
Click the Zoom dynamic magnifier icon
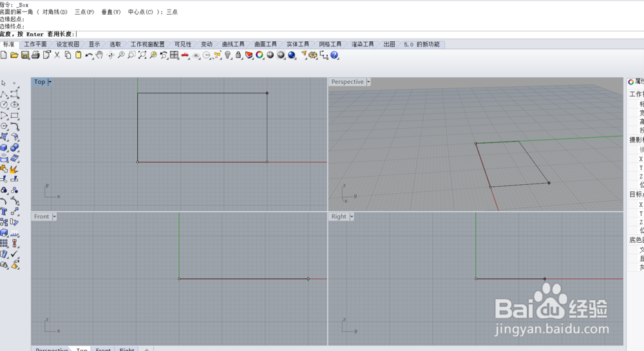pos(121,55)
